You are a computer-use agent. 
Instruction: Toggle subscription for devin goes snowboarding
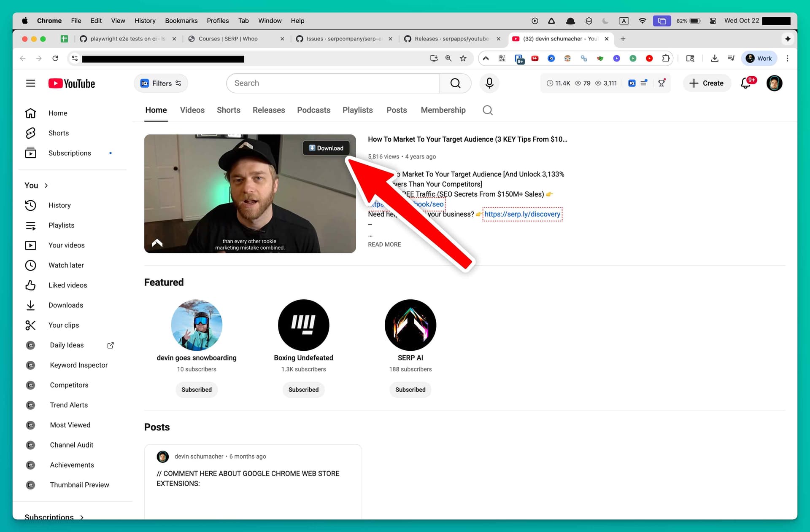pos(197,390)
